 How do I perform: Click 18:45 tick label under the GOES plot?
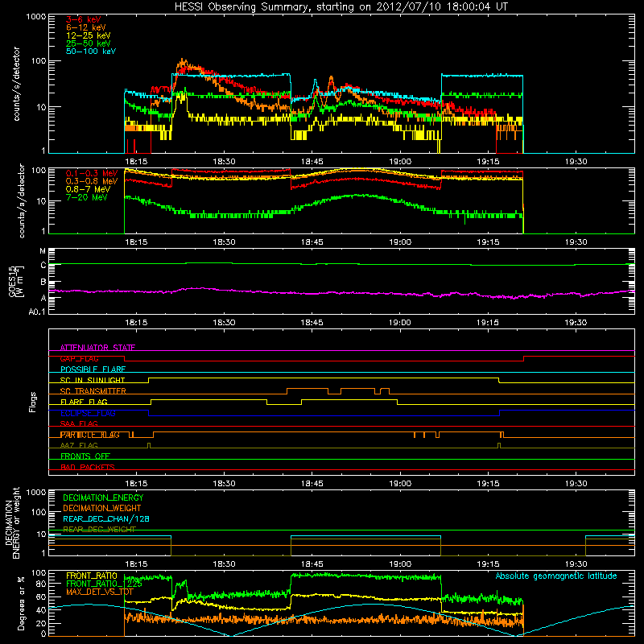coord(312,323)
